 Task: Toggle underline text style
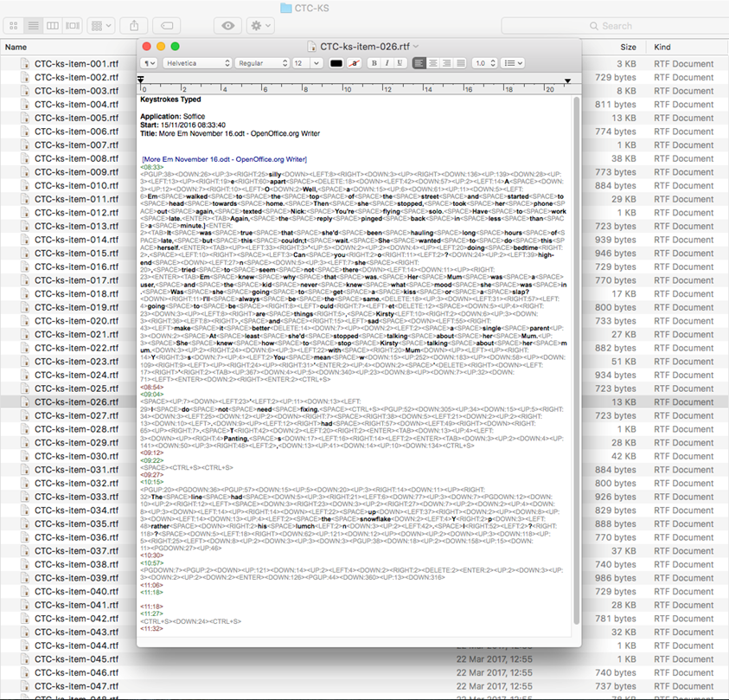pyautogui.click(x=399, y=63)
